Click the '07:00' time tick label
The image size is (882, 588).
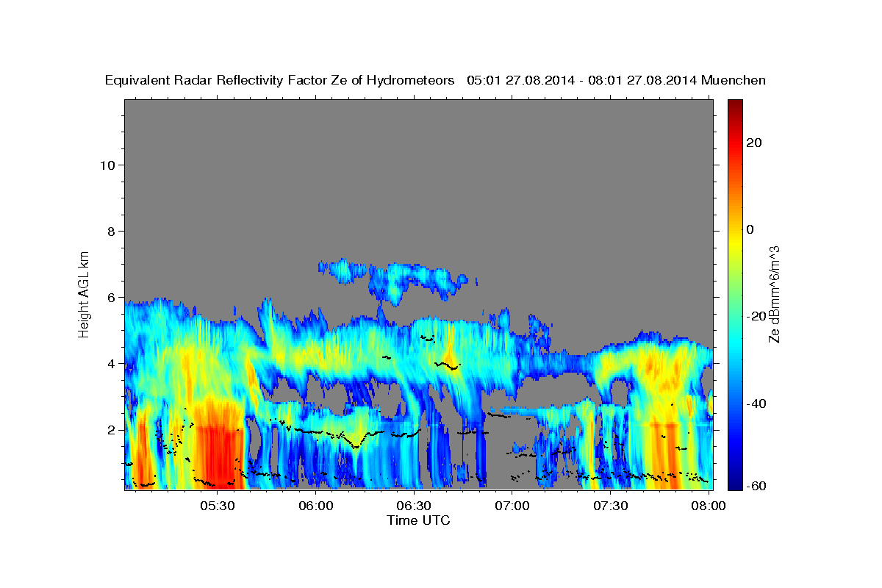click(x=512, y=506)
